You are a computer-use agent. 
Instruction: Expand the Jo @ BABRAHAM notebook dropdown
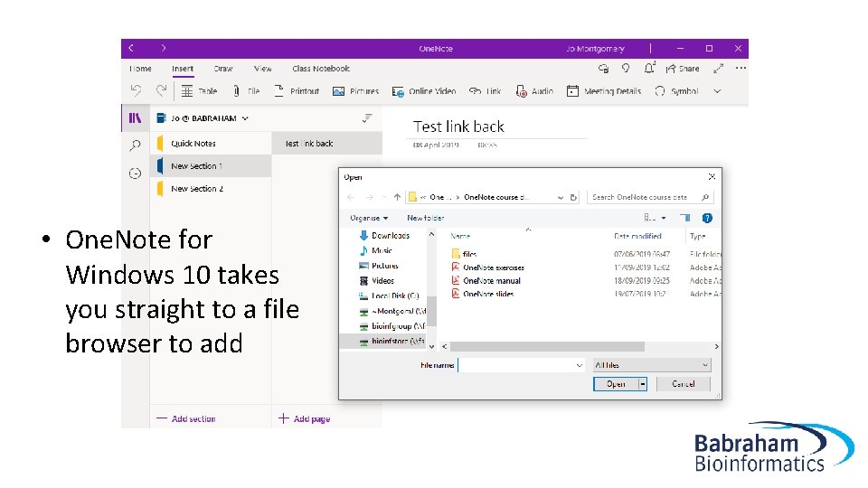(245, 118)
